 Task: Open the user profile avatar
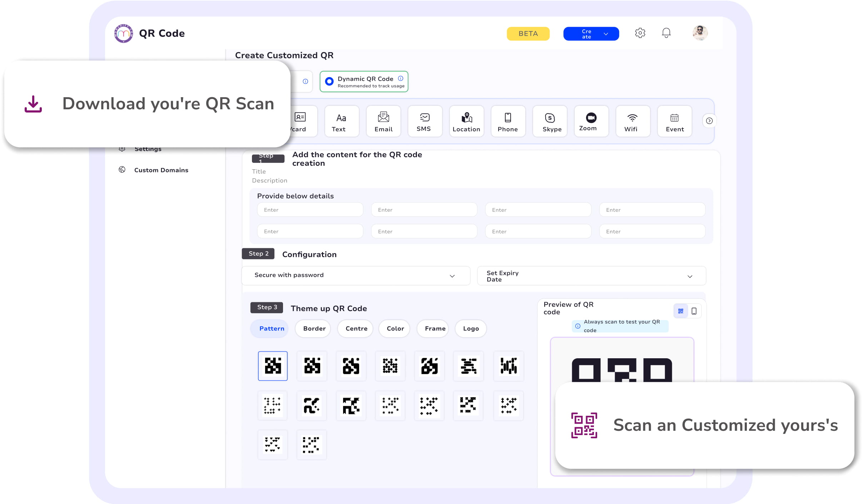click(700, 33)
